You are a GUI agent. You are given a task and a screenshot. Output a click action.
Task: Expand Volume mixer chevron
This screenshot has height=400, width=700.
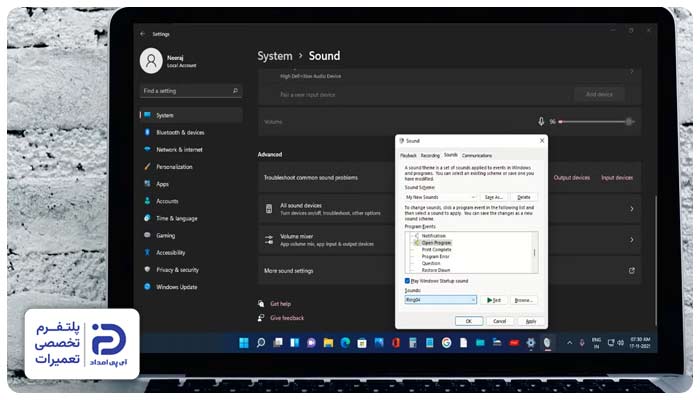[x=632, y=240]
